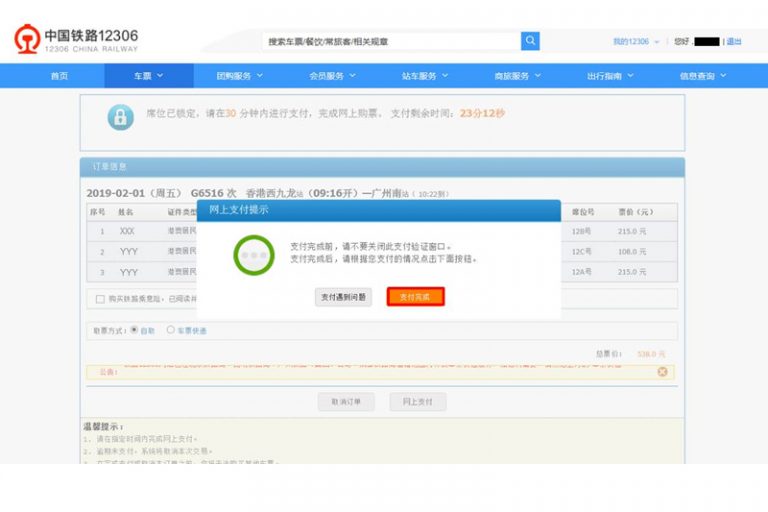Screen dimensions: 768x512
Task: Expand the 我的12306 dropdown
Action: pyautogui.click(x=636, y=42)
